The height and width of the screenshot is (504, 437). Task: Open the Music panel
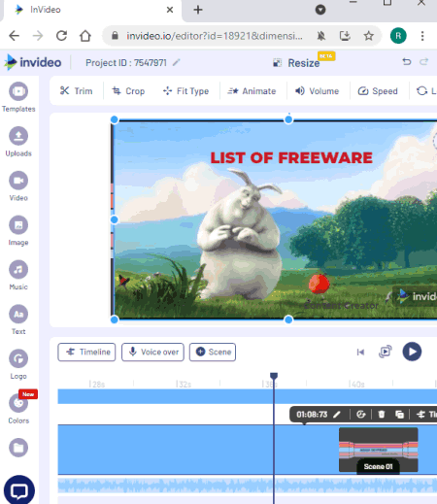tap(18, 275)
